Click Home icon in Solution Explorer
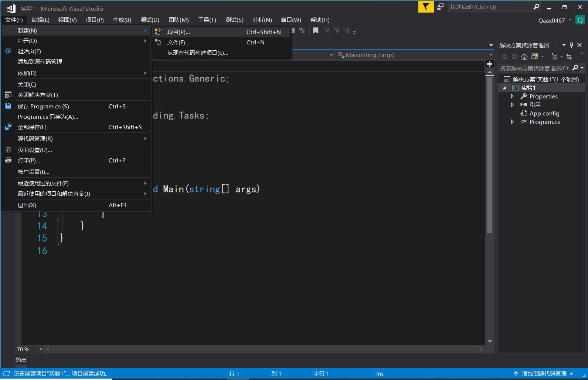This screenshot has height=380, width=588. (524, 57)
